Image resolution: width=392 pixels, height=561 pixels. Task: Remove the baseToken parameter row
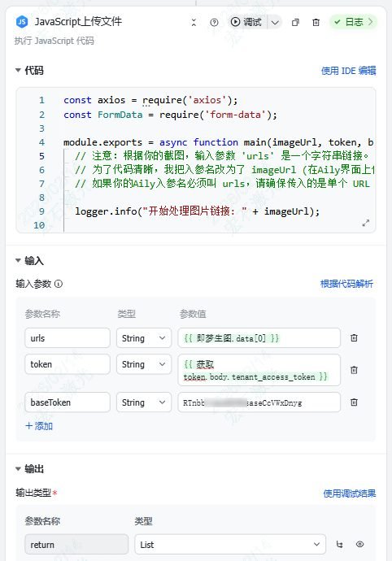click(x=354, y=402)
